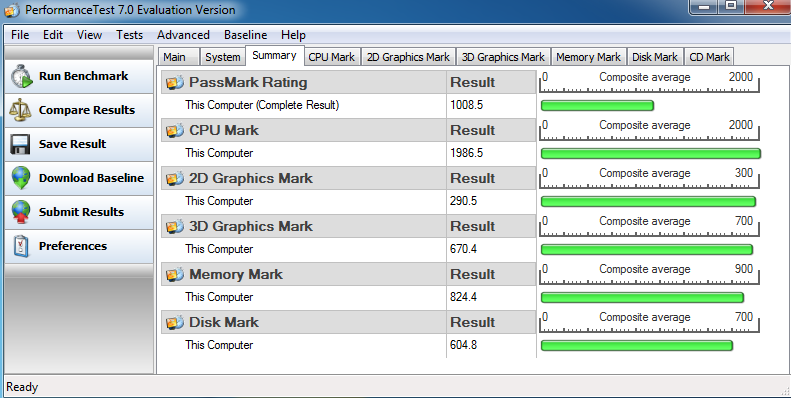Select the 2D Graphics Mark This Computer row
The width and height of the screenshot is (791, 398).
tap(348, 201)
